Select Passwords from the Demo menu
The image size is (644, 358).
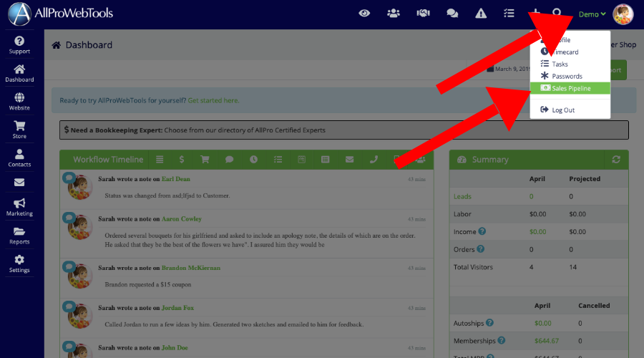[x=570, y=76]
